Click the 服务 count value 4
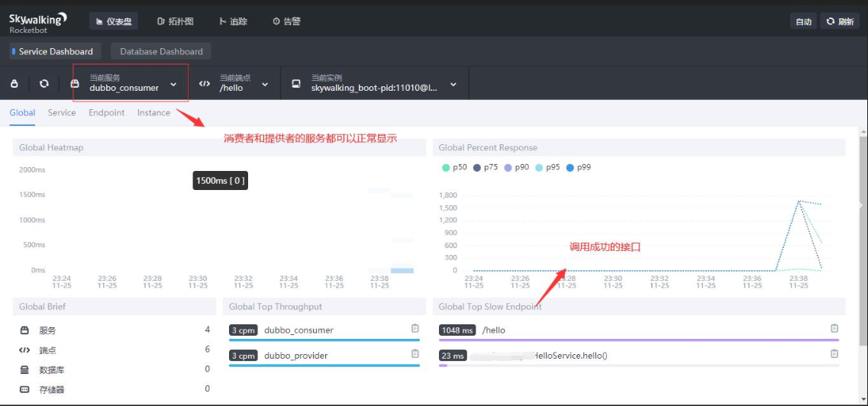The image size is (868, 406). (x=208, y=330)
